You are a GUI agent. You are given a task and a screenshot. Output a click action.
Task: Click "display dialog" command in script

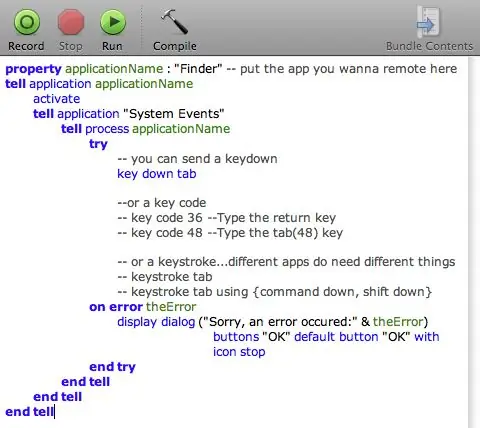(156, 322)
